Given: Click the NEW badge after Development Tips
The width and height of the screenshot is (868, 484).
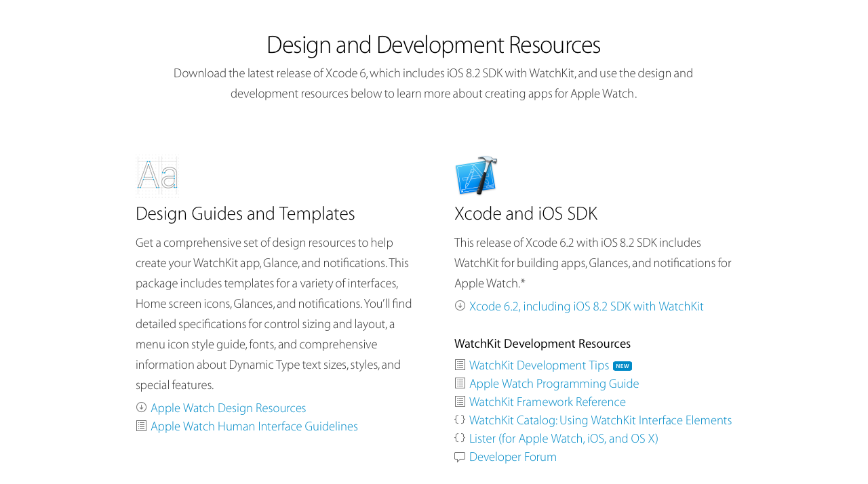Looking at the screenshot, I should point(623,366).
